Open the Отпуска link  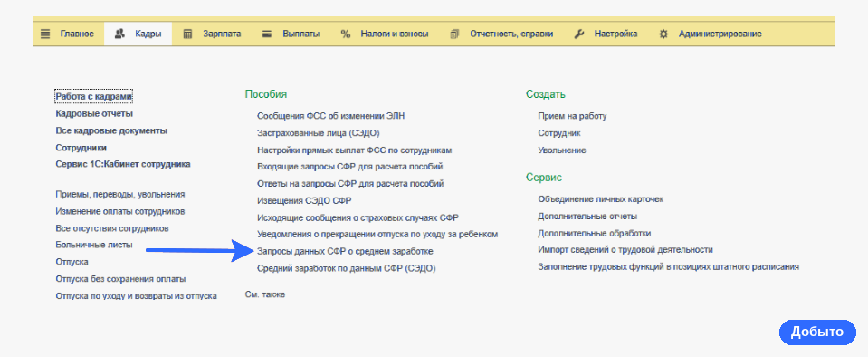tap(72, 262)
